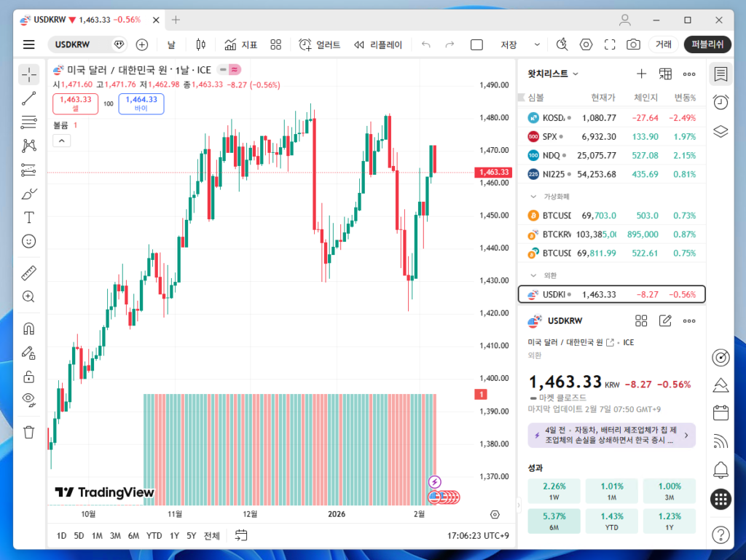Click the 퍼블리쉬 button
This screenshot has height=560, width=746.
707,44
